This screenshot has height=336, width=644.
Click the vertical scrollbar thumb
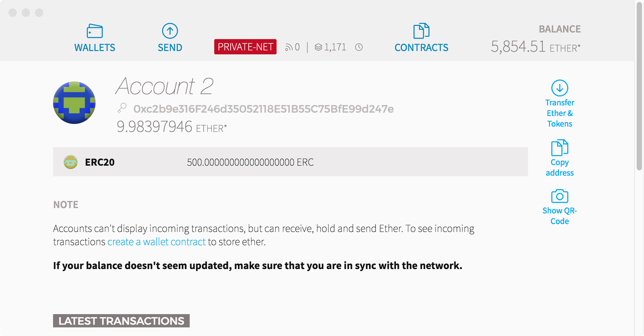click(639, 86)
